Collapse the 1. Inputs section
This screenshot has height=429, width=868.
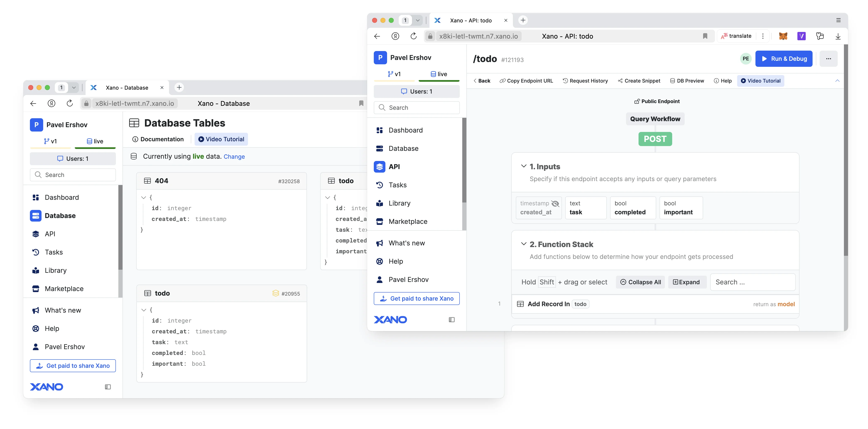point(524,166)
